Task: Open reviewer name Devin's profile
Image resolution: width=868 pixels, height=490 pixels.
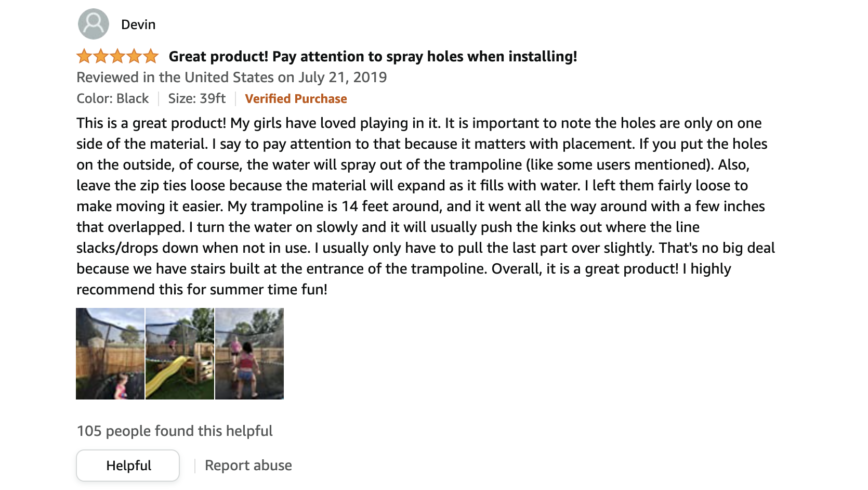Action: [138, 24]
